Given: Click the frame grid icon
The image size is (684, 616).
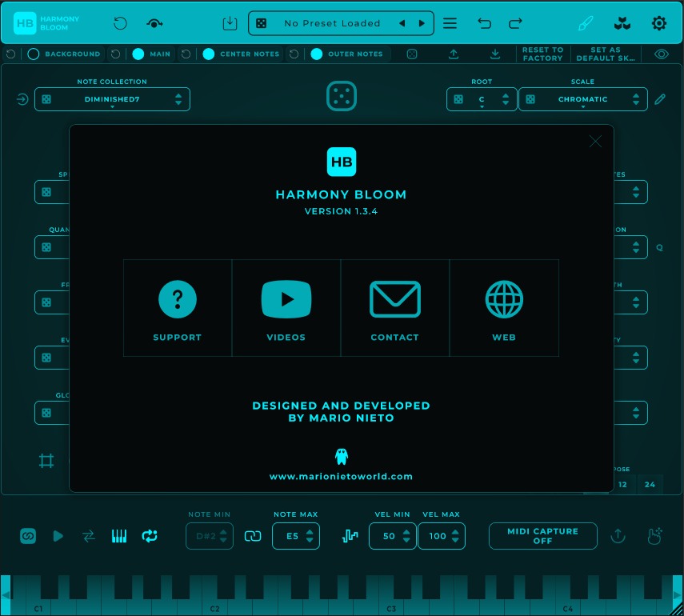Looking at the screenshot, I should [46, 461].
